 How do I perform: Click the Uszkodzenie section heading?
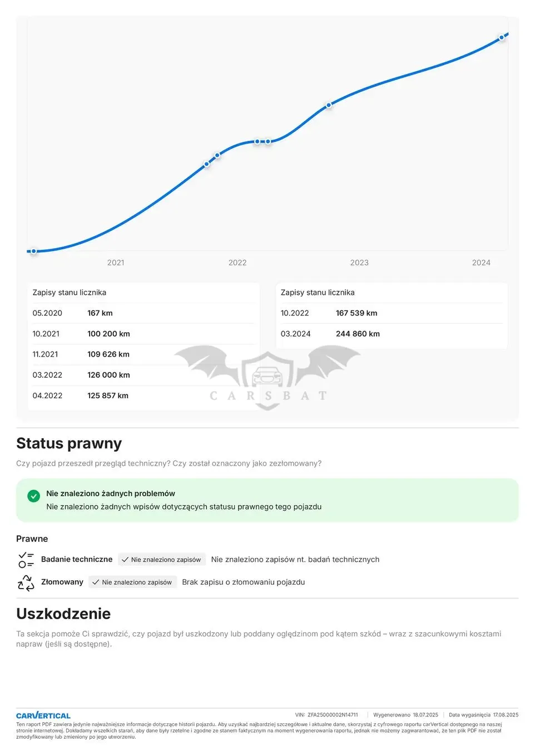(63, 614)
